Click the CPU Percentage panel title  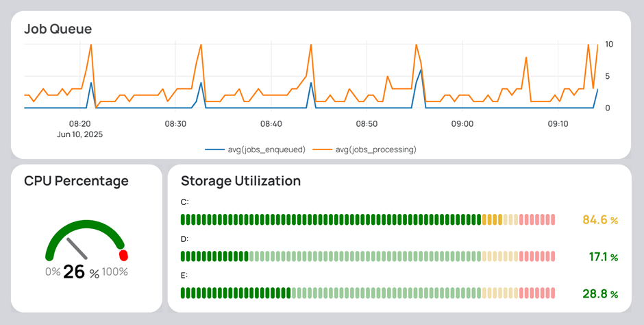[x=77, y=181]
